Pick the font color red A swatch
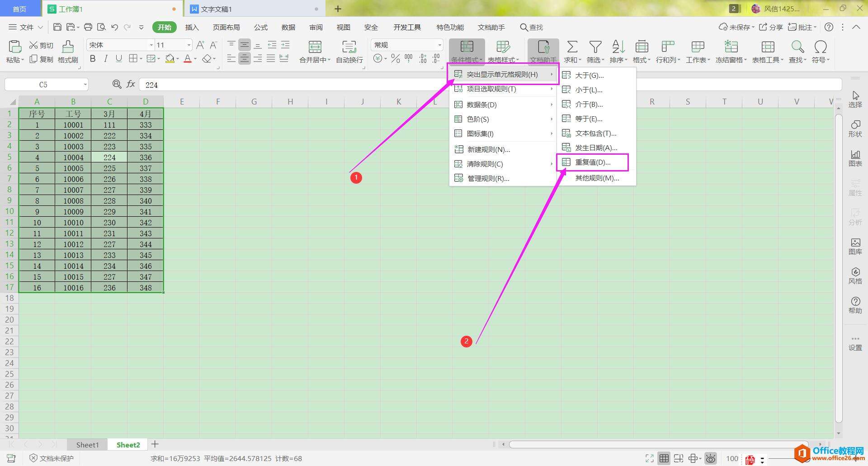The width and height of the screenshot is (868, 466). 188,59
